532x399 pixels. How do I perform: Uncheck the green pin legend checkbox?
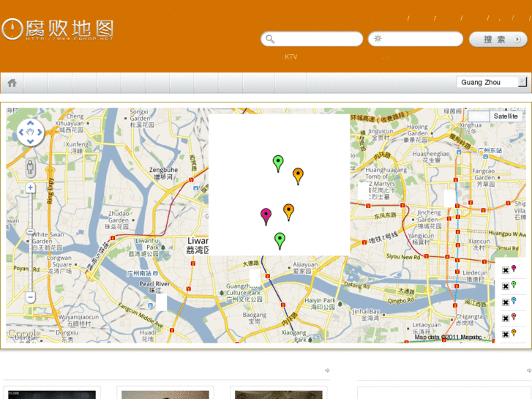(x=506, y=286)
